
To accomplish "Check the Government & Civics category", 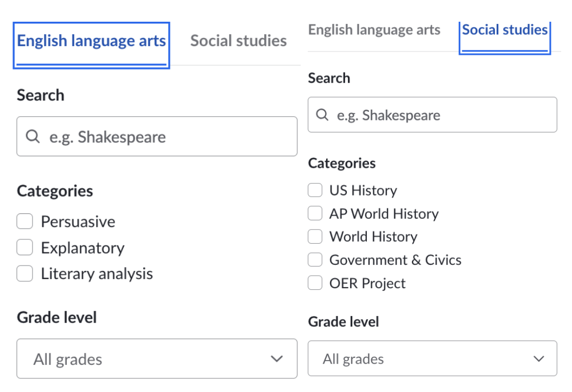I will coord(315,260).
